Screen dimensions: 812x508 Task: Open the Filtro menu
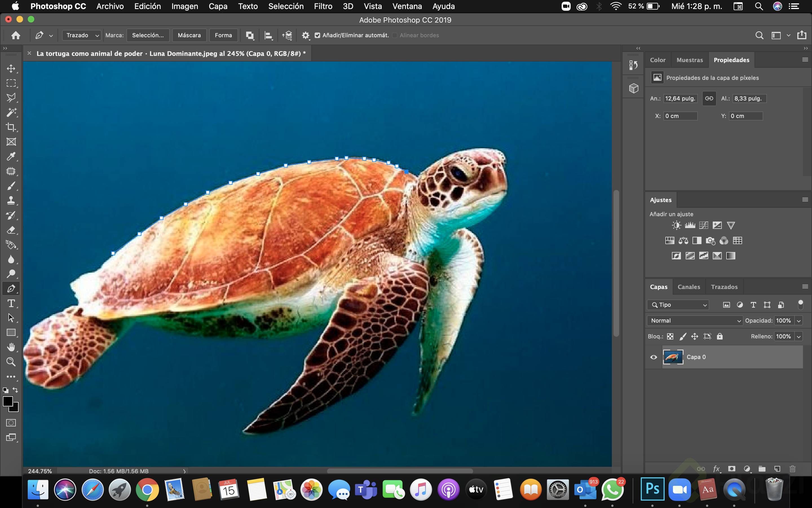(323, 6)
